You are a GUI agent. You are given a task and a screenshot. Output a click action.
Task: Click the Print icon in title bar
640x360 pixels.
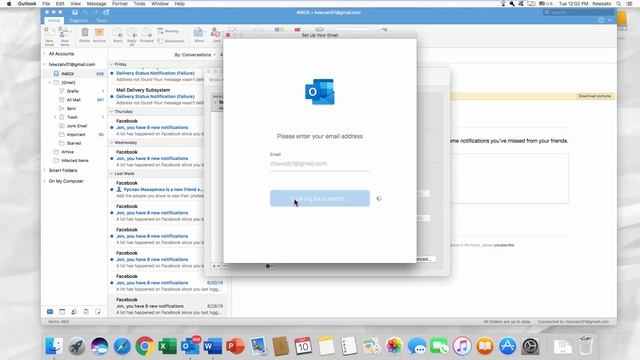point(106,13)
